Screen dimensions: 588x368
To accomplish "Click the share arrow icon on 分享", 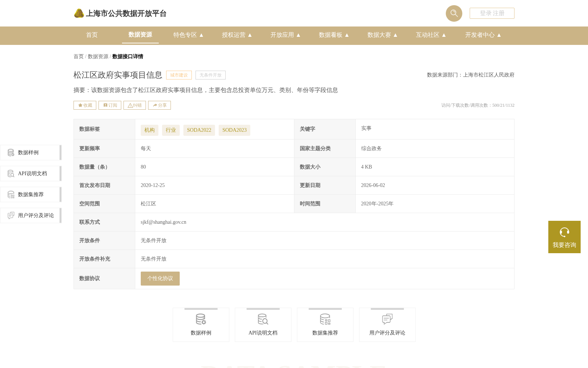I will (x=155, y=105).
